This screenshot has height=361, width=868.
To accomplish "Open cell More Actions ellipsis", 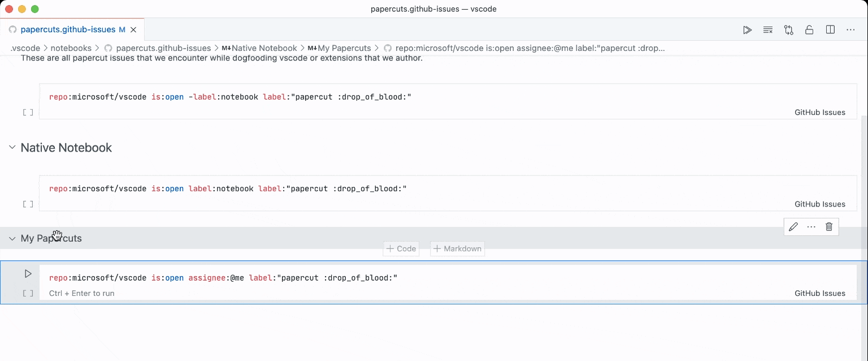I will (811, 227).
